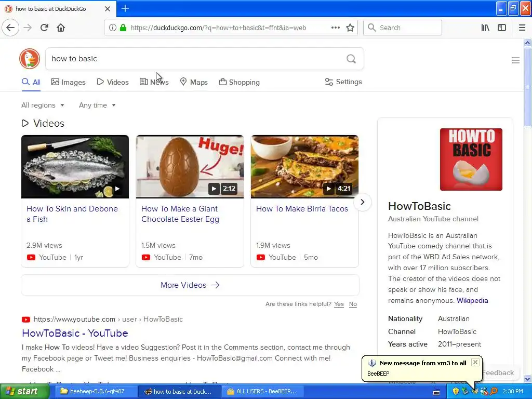Go back using the browser back arrow
The height and width of the screenshot is (399, 532).
coord(10,28)
